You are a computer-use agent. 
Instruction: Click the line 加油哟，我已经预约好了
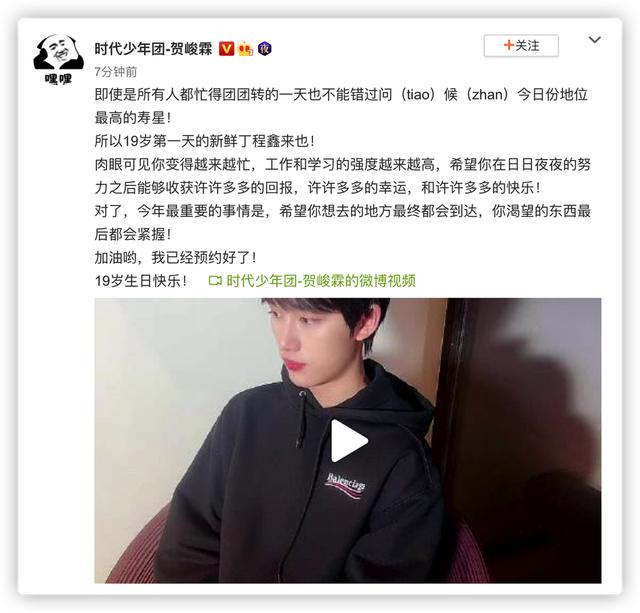point(176,258)
